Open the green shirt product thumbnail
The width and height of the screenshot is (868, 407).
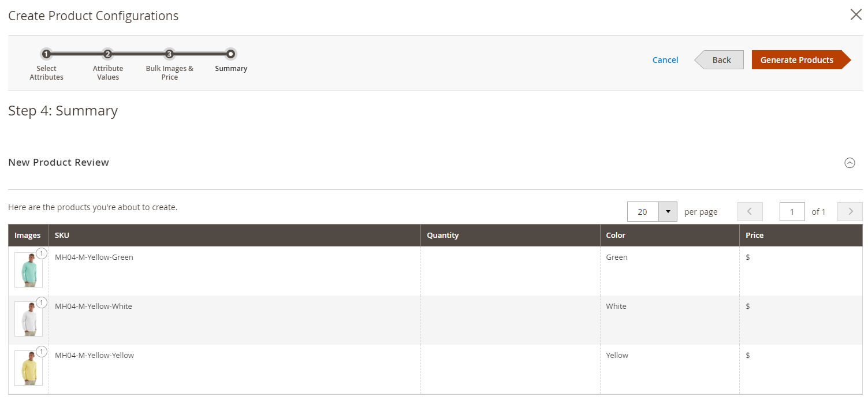28,270
